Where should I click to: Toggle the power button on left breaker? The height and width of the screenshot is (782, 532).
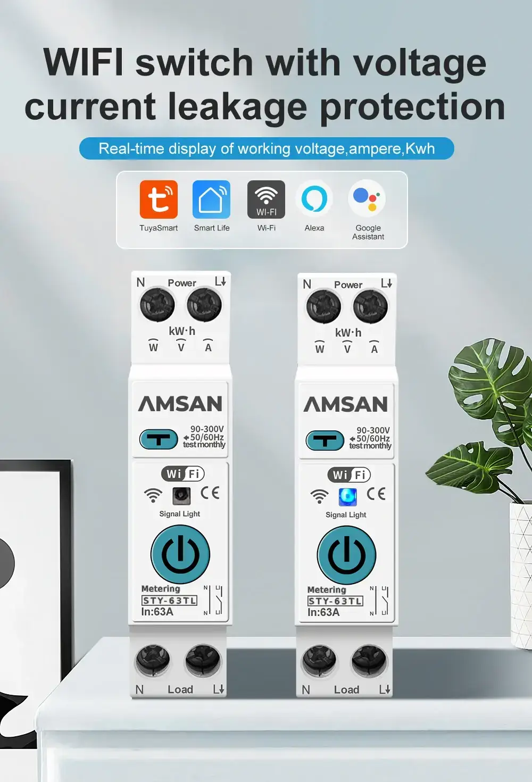click(180, 554)
